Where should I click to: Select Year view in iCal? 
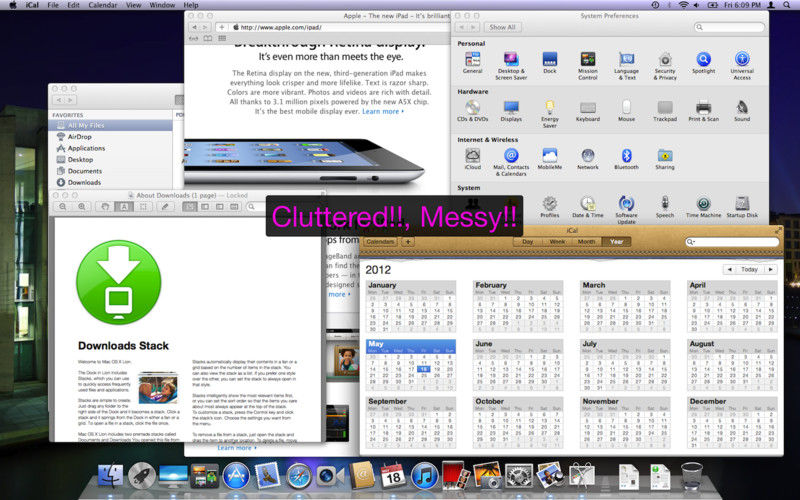tap(616, 241)
